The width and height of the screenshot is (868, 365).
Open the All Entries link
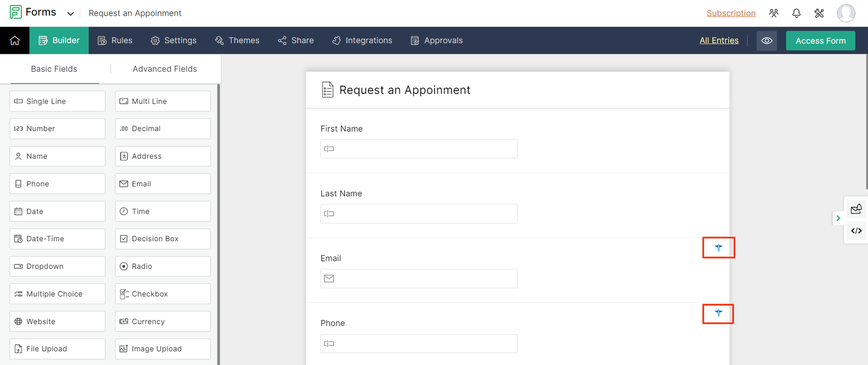(719, 40)
